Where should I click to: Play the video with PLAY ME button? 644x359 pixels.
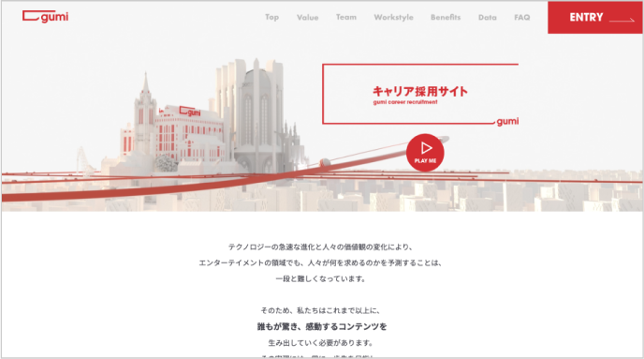click(x=425, y=152)
